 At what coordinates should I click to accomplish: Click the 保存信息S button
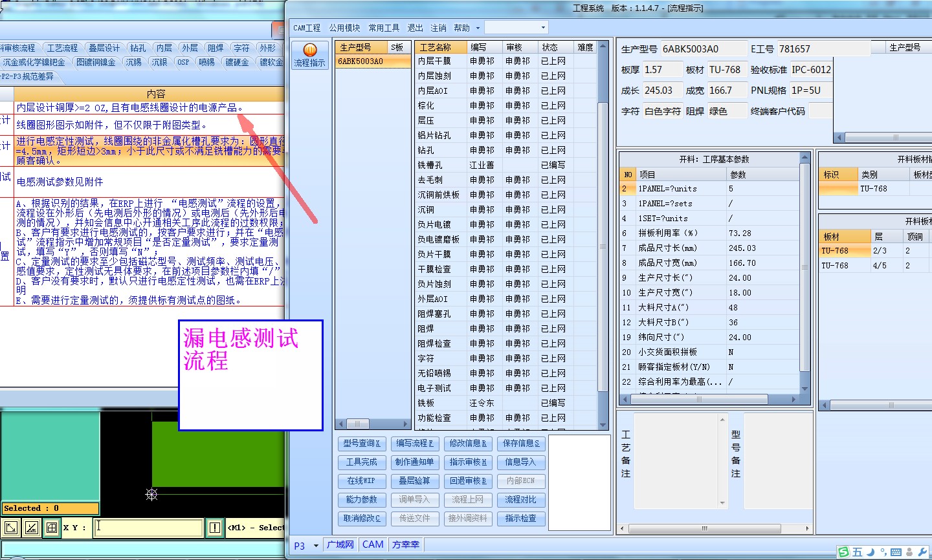[521, 443]
